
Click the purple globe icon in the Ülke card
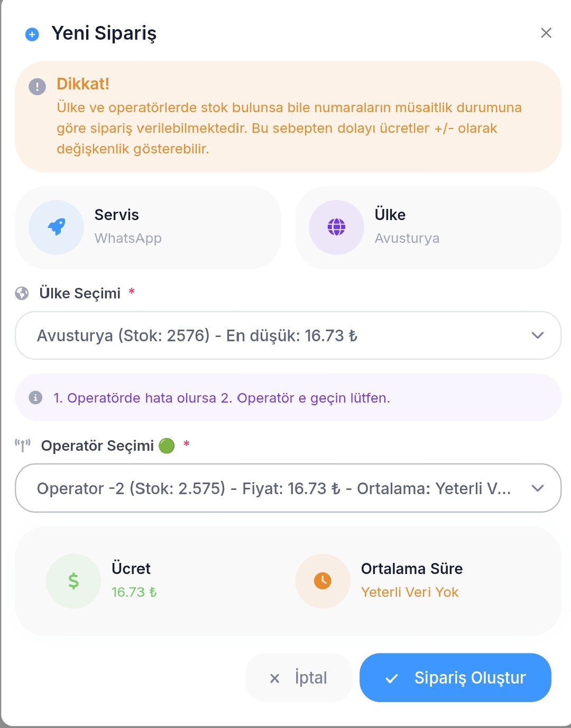(x=336, y=227)
